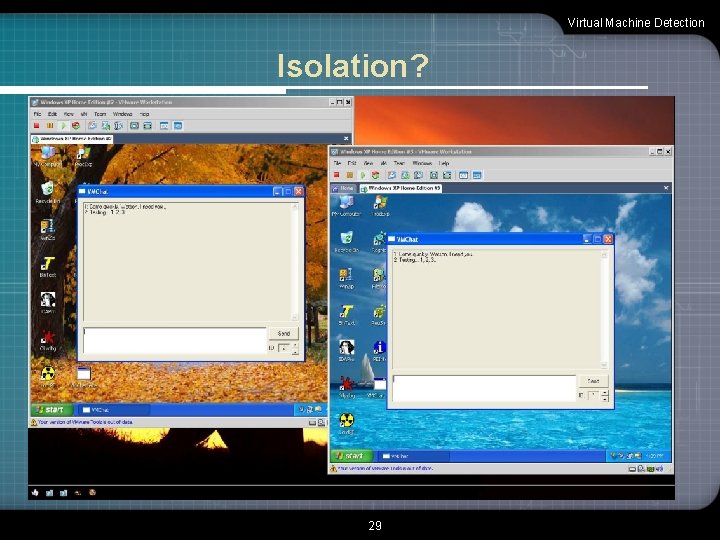
Task: Suspend the VM in the #2 VMware window
Action: coord(50,126)
